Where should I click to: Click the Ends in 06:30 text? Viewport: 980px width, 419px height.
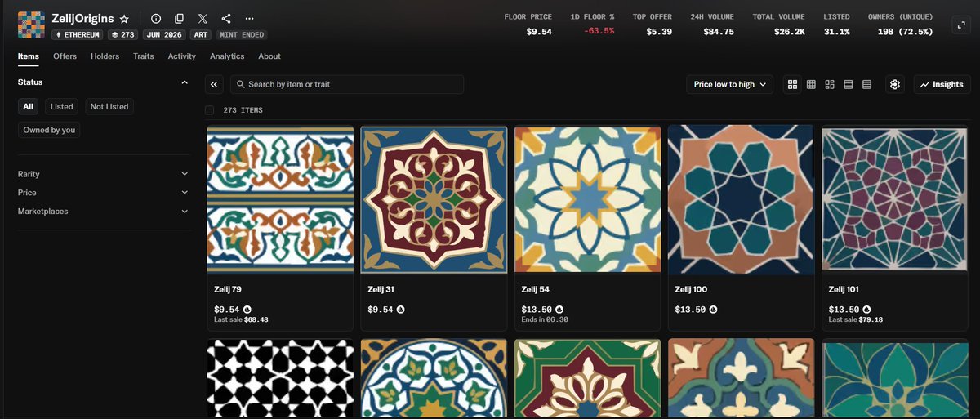[x=544, y=319]
